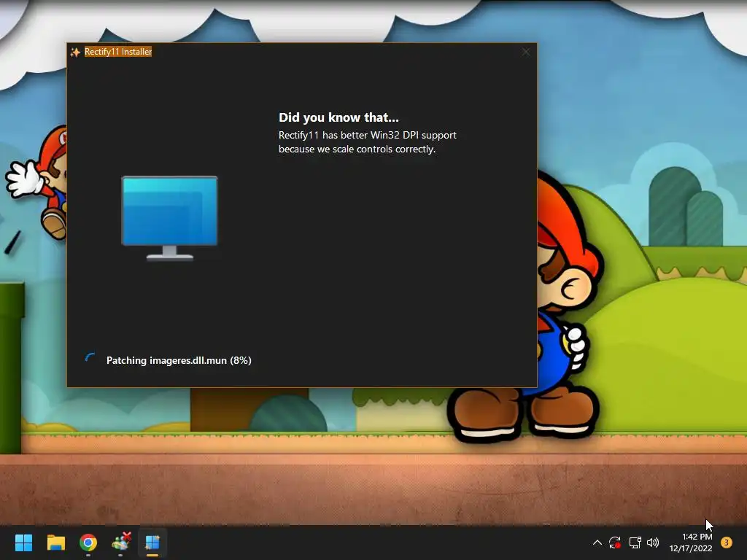The width and height of the screenshot is (747, 560).
Task: Open the Windows Start menu
Action: (23, 542)
